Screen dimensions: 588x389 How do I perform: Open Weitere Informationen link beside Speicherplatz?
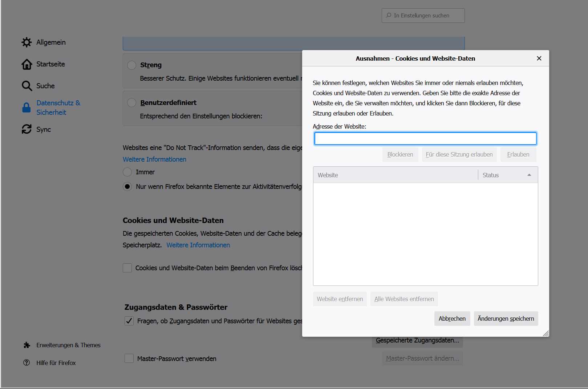pyautogui.click(x=198, y=245)
